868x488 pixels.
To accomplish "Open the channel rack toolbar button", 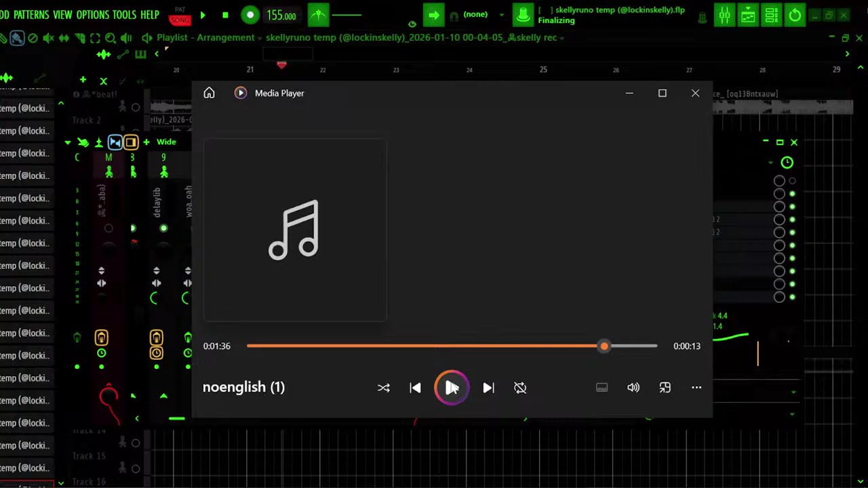I will coord(771,15).
